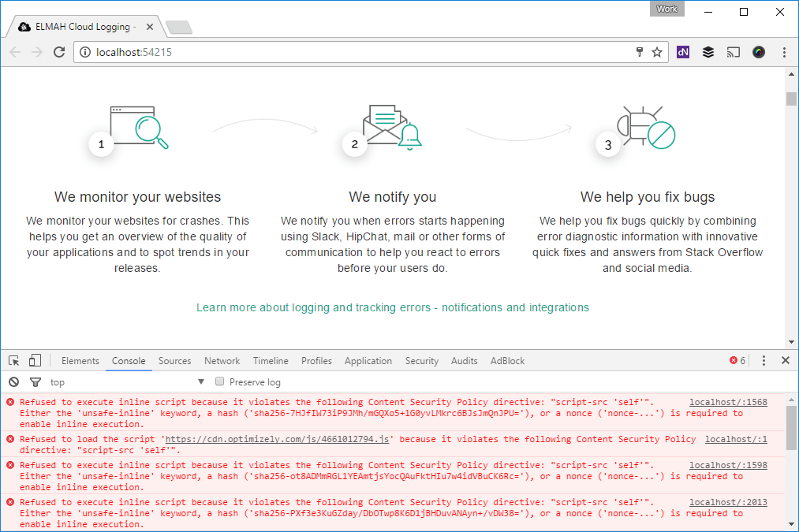799x532 pixels.
Task: Open the Chromecast Cast icon
Action: click(733, 52)
